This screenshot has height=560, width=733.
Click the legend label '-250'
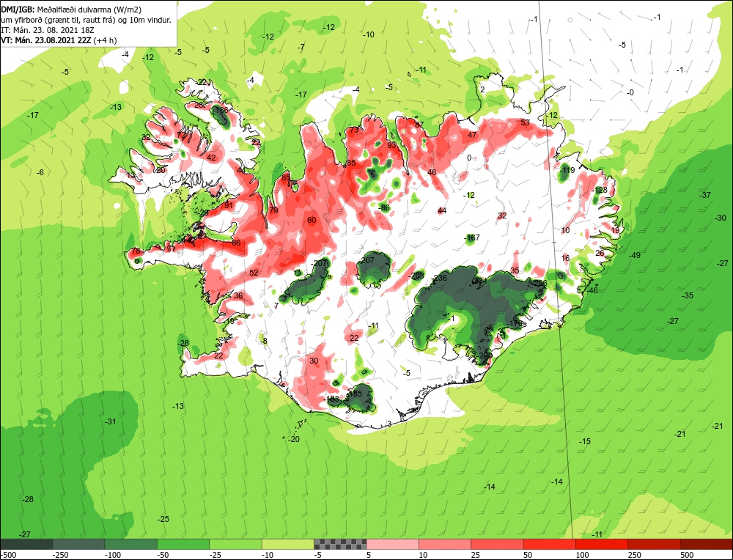tap(61, 555)
